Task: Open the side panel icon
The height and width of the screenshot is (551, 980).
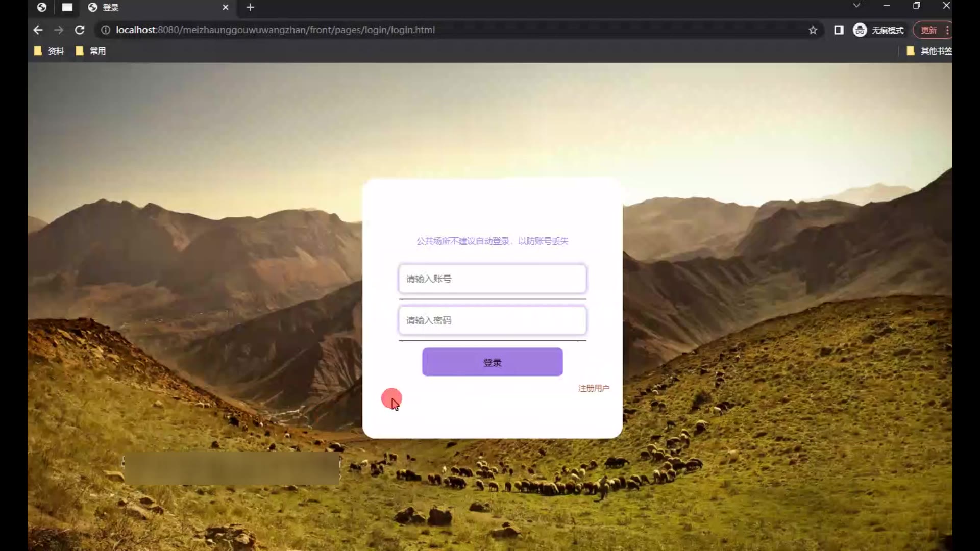Action: (839, 30)
